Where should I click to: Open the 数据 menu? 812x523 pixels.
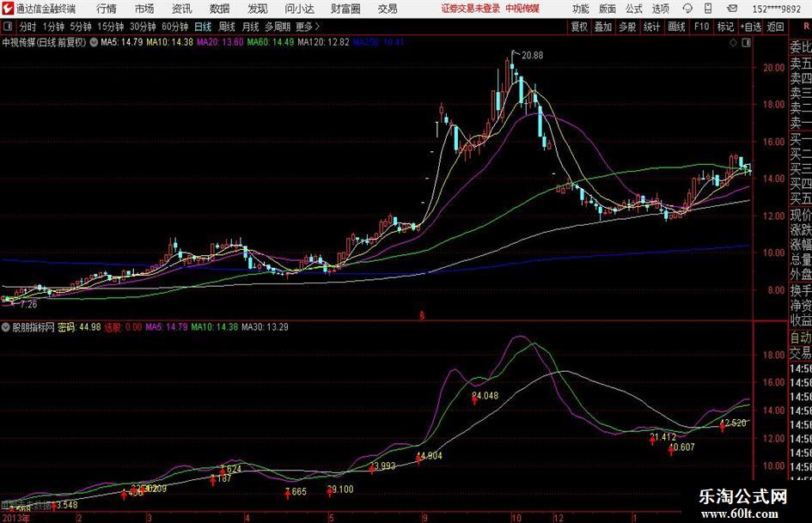(x=220, y=9)
